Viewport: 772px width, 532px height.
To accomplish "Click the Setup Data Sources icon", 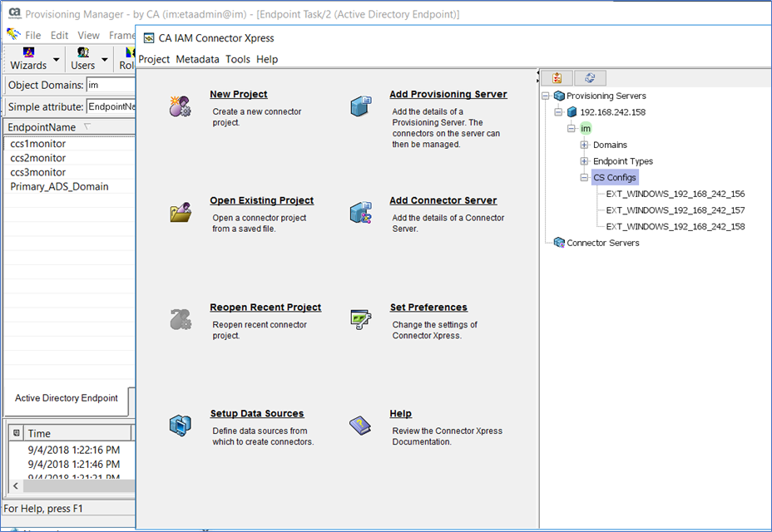I will 181,426.
